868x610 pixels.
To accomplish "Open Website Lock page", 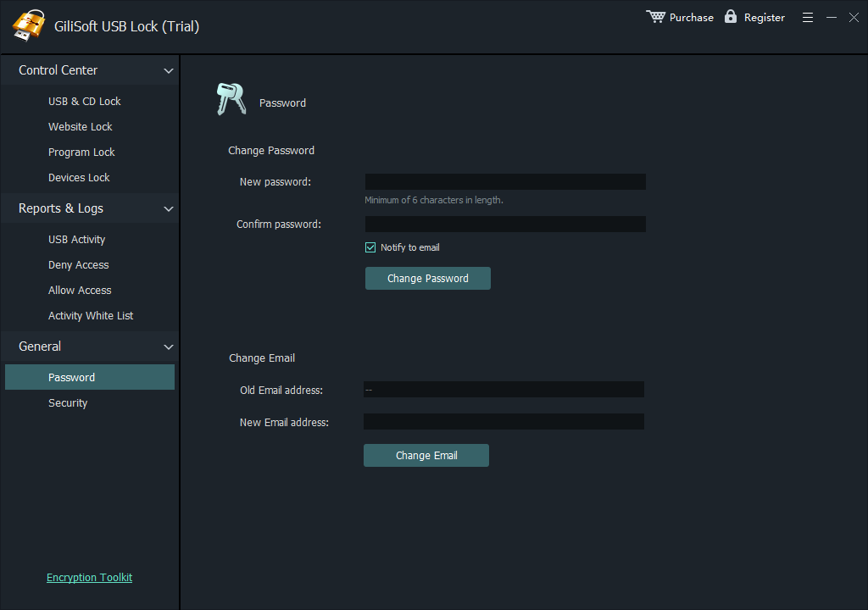I will (81, 127).
